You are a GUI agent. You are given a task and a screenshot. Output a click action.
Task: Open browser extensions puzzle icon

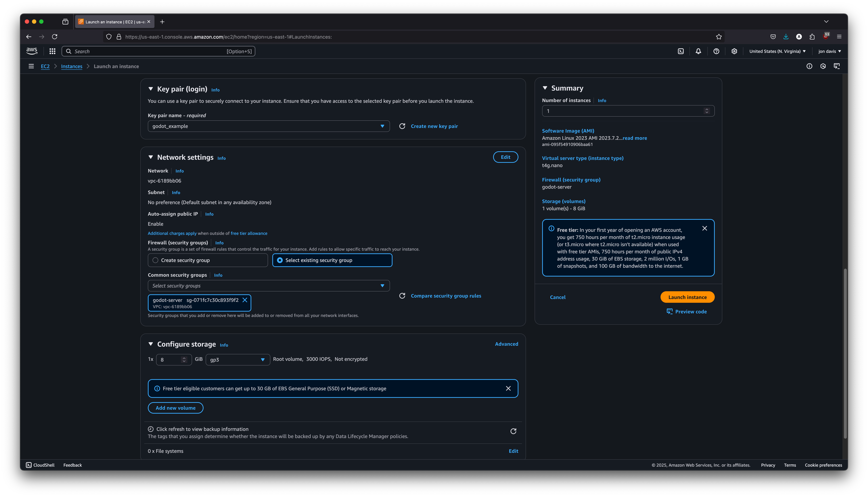(x=812, y=36)
